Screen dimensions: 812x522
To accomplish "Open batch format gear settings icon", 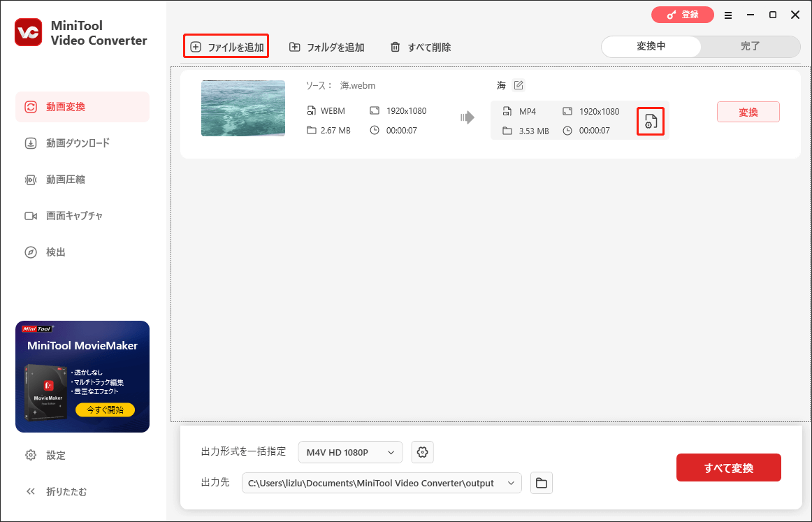I will click(423, 452).
